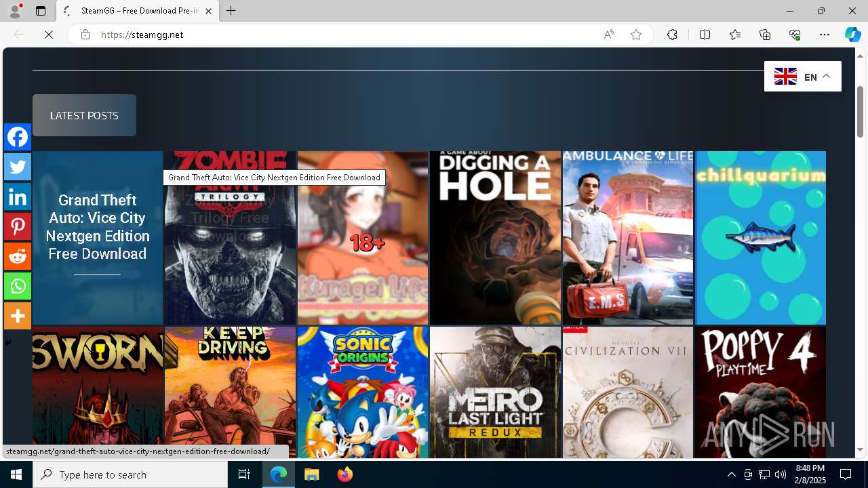Open Read aloud in address bar
Image resolution: width=868 pixels, height=488 pixels.
609,35
